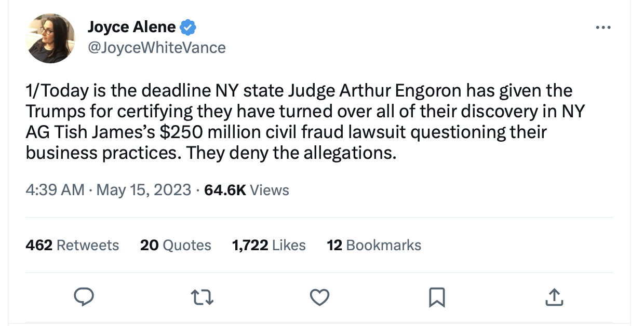Show the list of 462 Retweets
Screen dimensions: 644x326
click(72, 245)
